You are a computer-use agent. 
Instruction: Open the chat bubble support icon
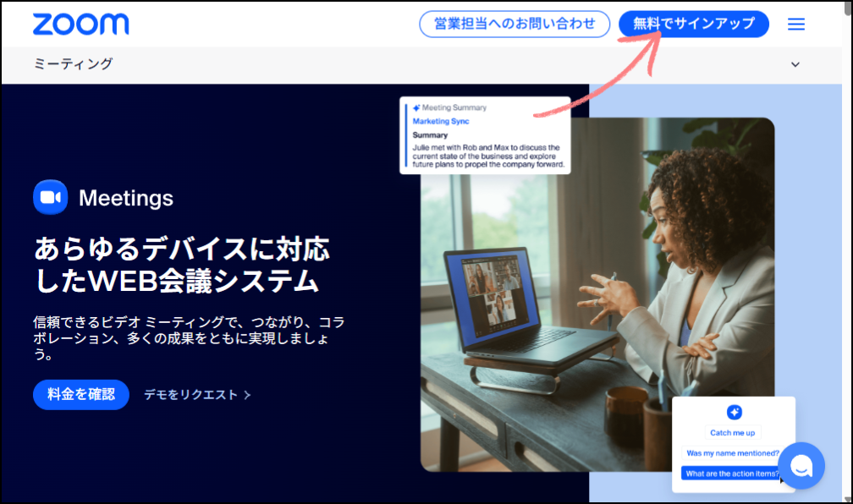[x=801, y=466]
